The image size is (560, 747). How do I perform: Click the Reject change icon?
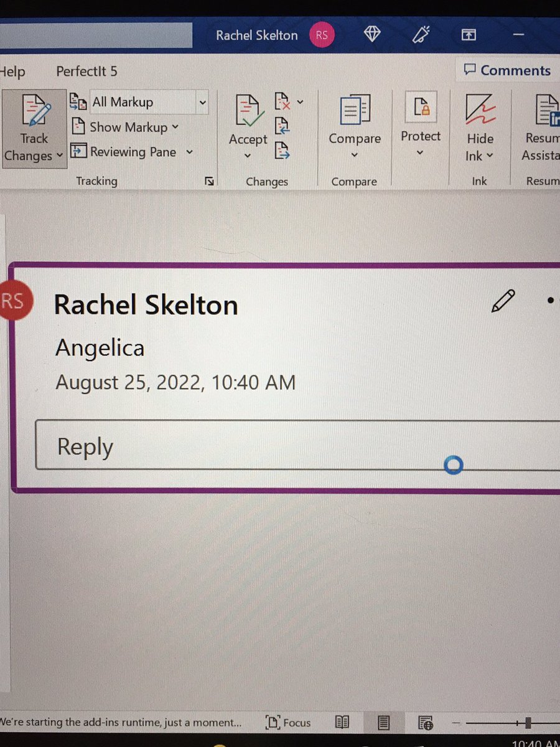point(282,101)
